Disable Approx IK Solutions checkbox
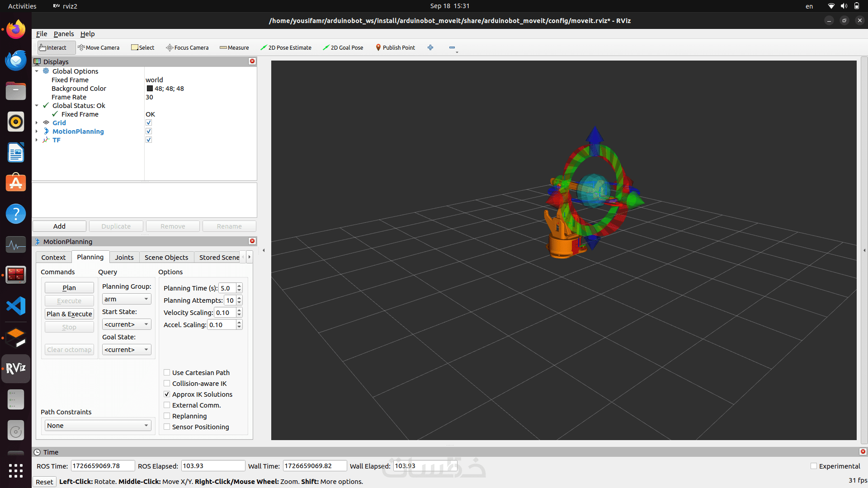This screenshot has width=868, height=488. click(x=167, y=394)
